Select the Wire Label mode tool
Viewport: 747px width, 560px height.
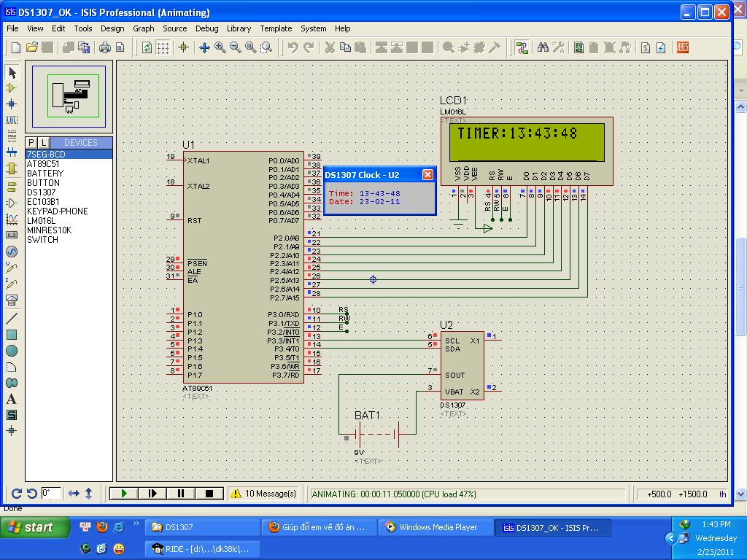12,120
